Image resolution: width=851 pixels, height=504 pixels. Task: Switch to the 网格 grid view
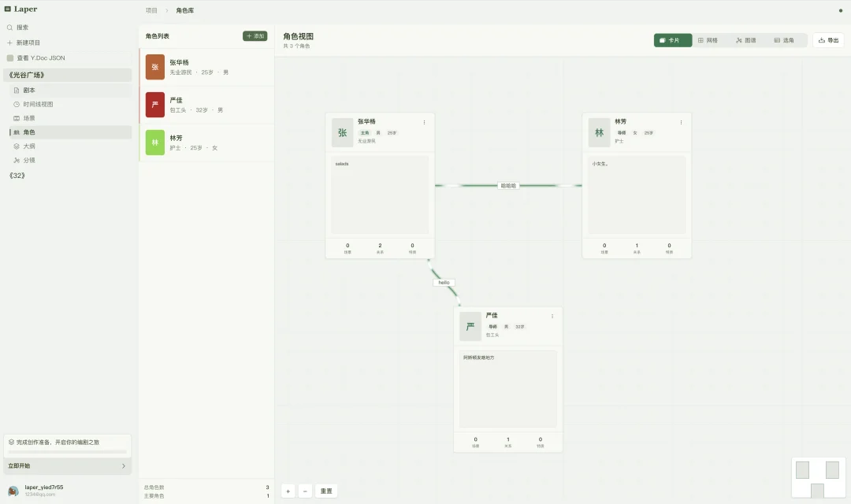tap(708, 40)
